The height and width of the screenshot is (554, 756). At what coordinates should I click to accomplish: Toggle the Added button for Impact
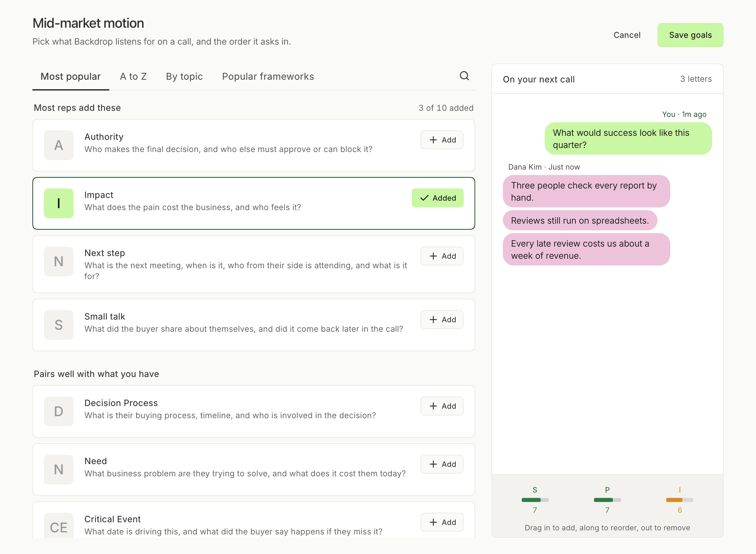tap(438, 198)
